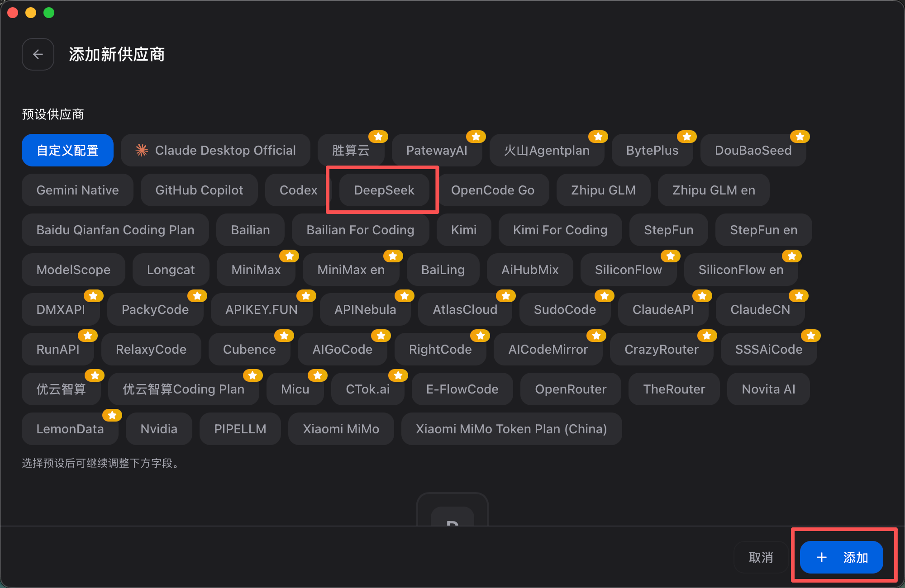Select LemonData provider preset

click(x=70, y=429)
